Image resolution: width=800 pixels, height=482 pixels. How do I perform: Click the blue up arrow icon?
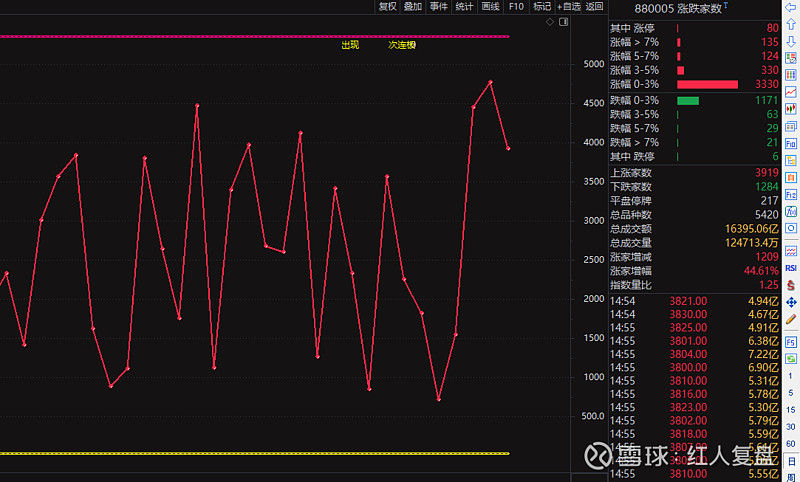click(790, 24)
